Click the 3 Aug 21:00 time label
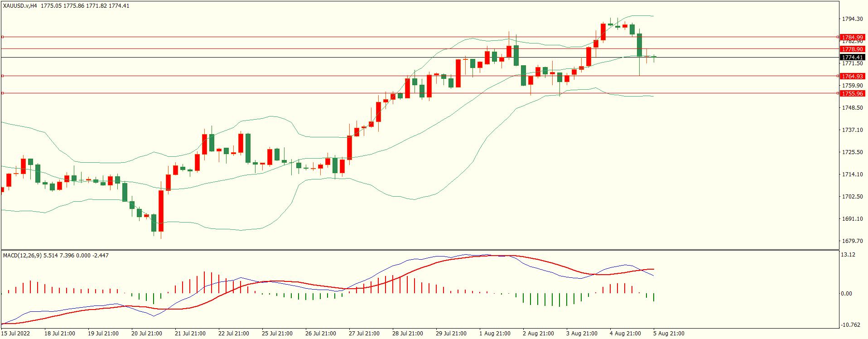Screen dimensions: 868x339 [x=582, y=334]
